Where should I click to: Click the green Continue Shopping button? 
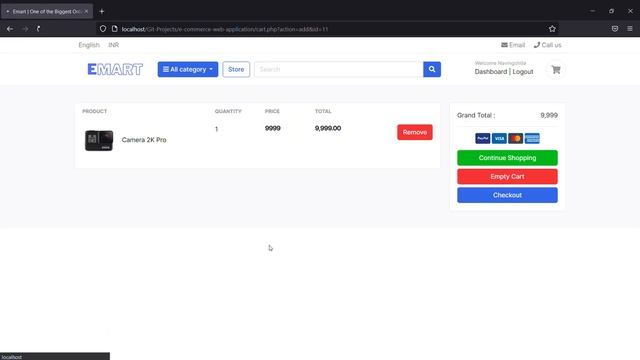[507, 158]
